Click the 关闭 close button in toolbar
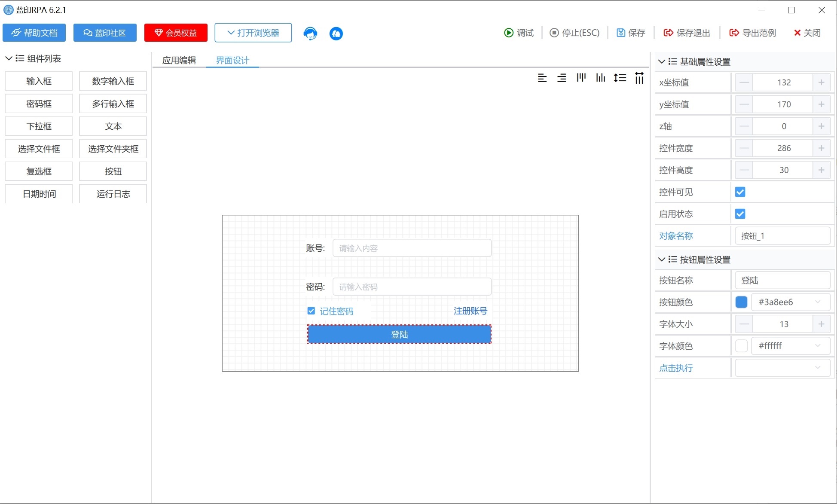Screen dimensions: 837x504 (x=807, y=33)
